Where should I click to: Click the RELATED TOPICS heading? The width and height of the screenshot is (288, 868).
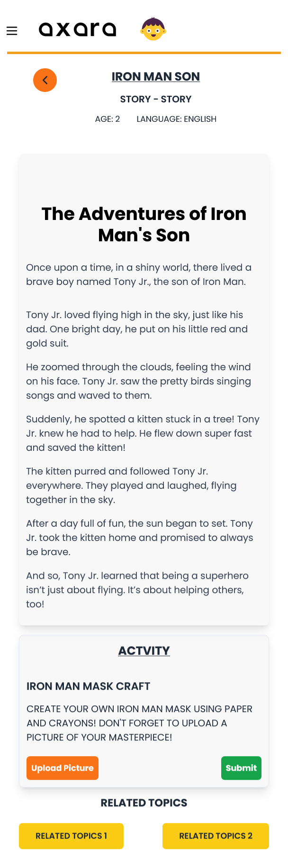coord(144,803)
